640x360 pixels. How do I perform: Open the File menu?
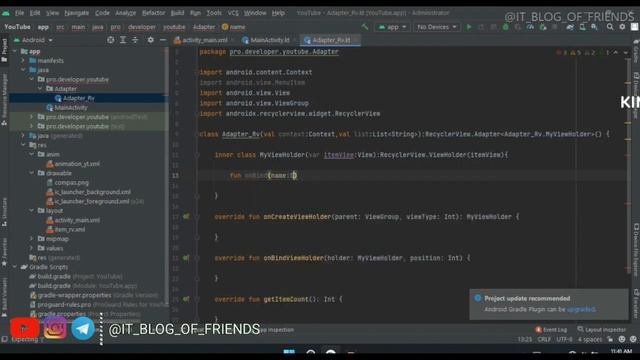tap(19, 13)
